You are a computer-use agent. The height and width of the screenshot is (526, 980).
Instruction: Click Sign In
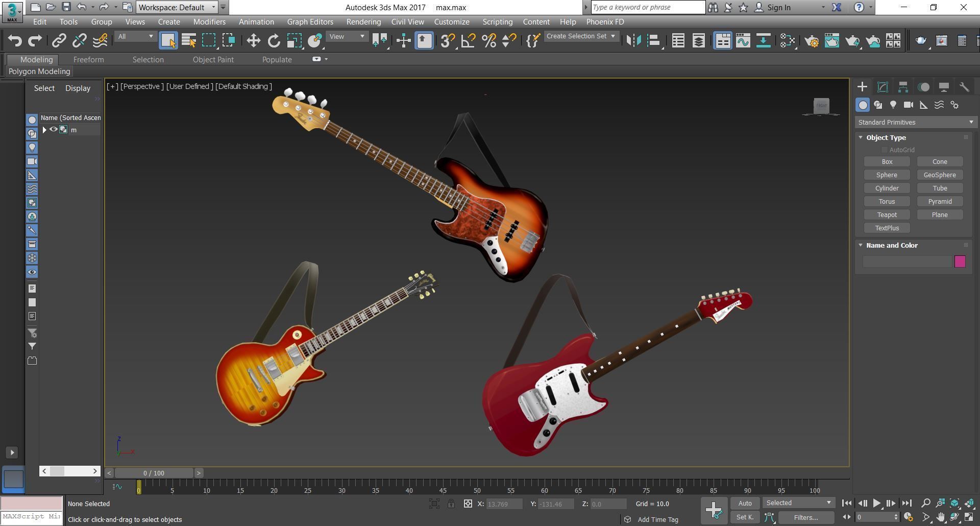tap(778, 7)
